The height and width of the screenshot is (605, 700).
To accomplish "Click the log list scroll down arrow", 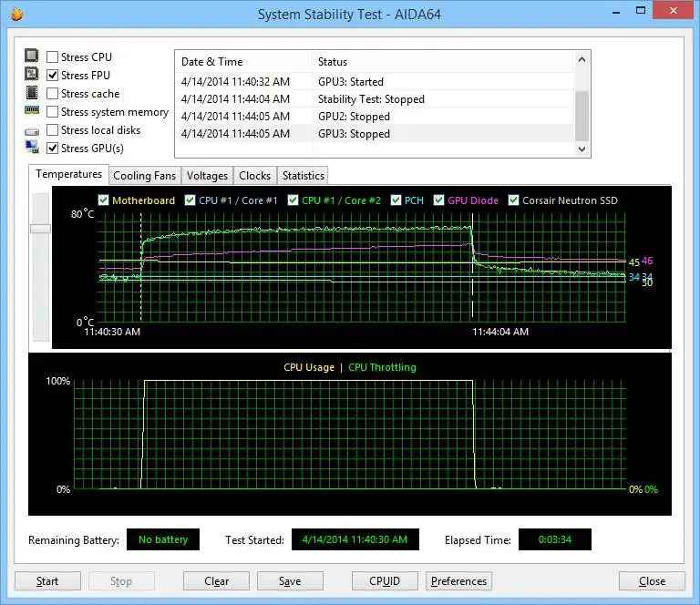I will tap(582, 149).
